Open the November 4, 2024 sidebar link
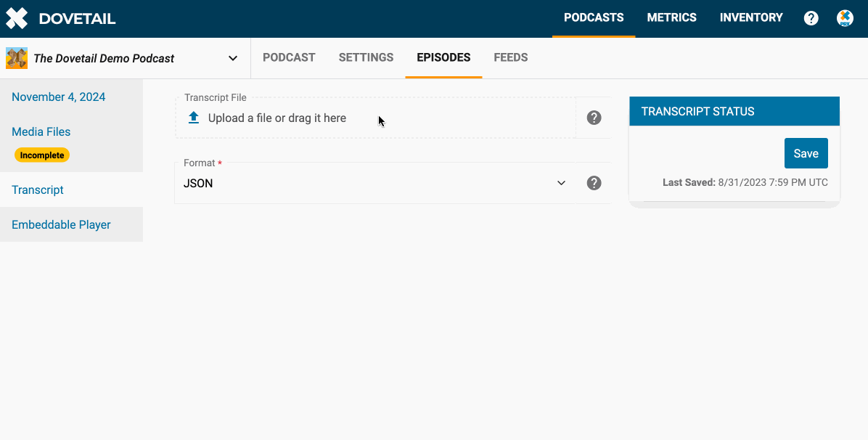868x440 pixels. tap(59, 97)
